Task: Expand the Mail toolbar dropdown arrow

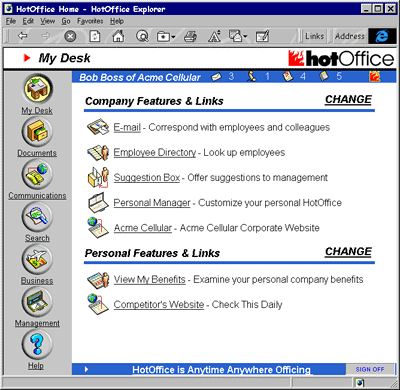Action: coord(245,37)
